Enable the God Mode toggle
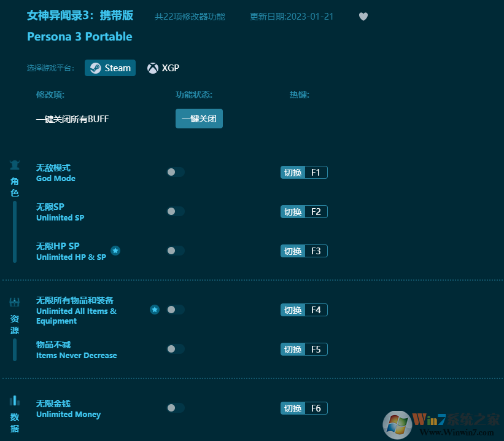Viewport: 504px width, 441px height. coord(176,172)
